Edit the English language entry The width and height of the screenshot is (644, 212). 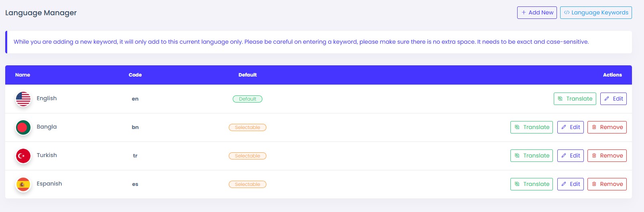coord(613,99)
